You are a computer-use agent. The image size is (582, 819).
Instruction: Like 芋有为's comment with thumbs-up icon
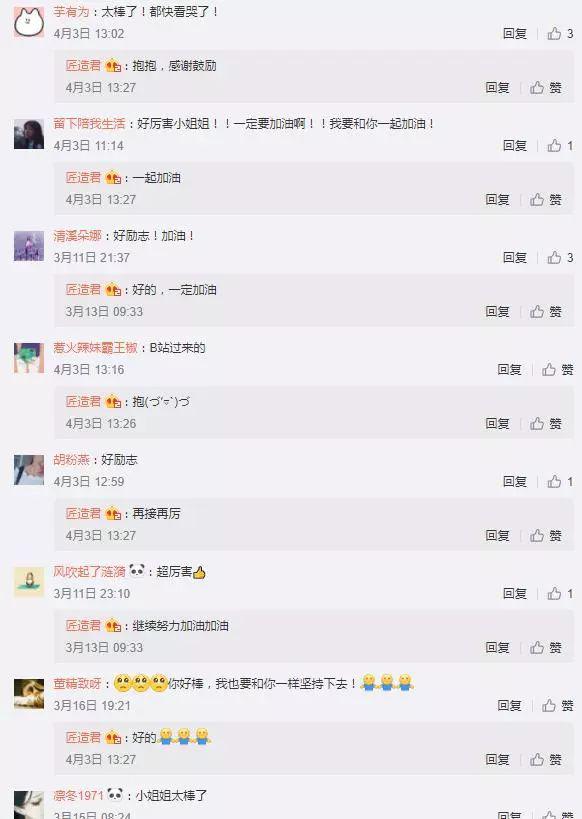click(560, 33)
